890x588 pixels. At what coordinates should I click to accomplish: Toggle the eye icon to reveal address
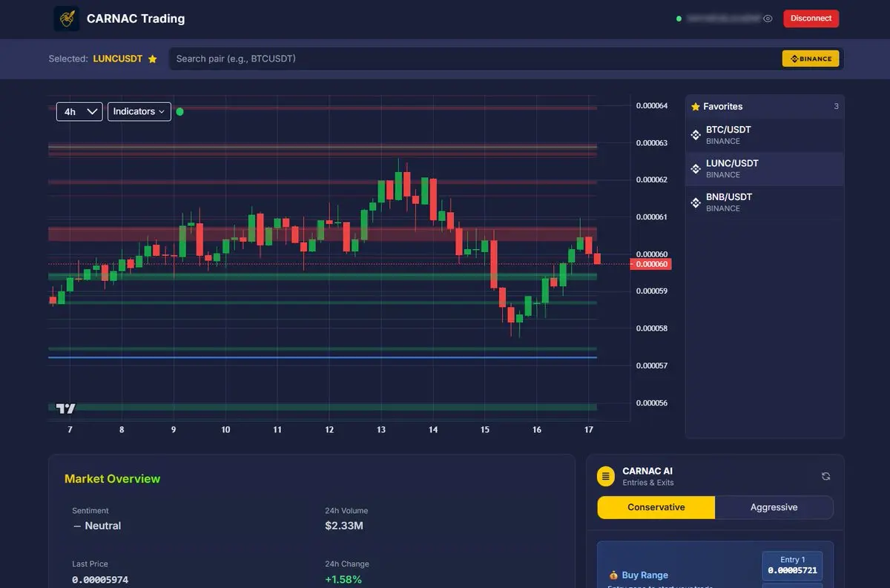click(x=768, y=19)
